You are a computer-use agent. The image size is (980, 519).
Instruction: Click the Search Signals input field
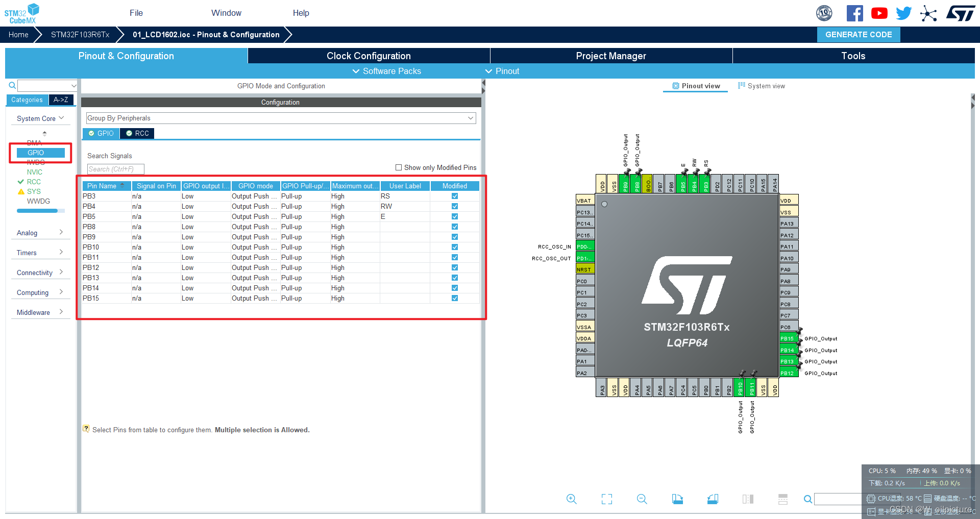[116, 169]
